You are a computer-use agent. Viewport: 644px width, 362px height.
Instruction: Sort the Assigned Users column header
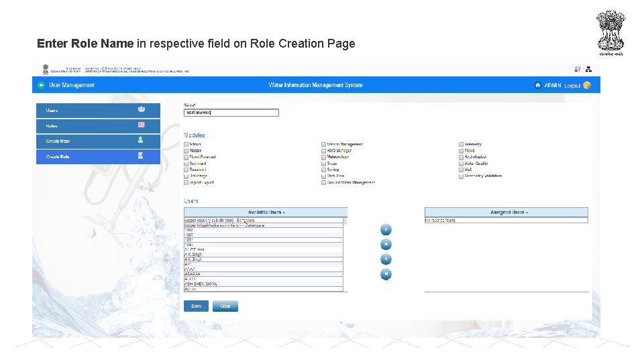coord(506,213)
